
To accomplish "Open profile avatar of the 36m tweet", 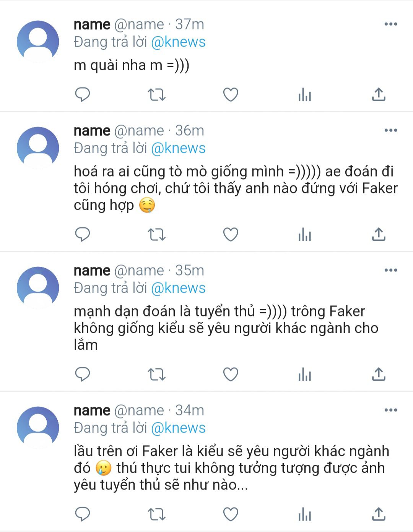I will [38, 148].
